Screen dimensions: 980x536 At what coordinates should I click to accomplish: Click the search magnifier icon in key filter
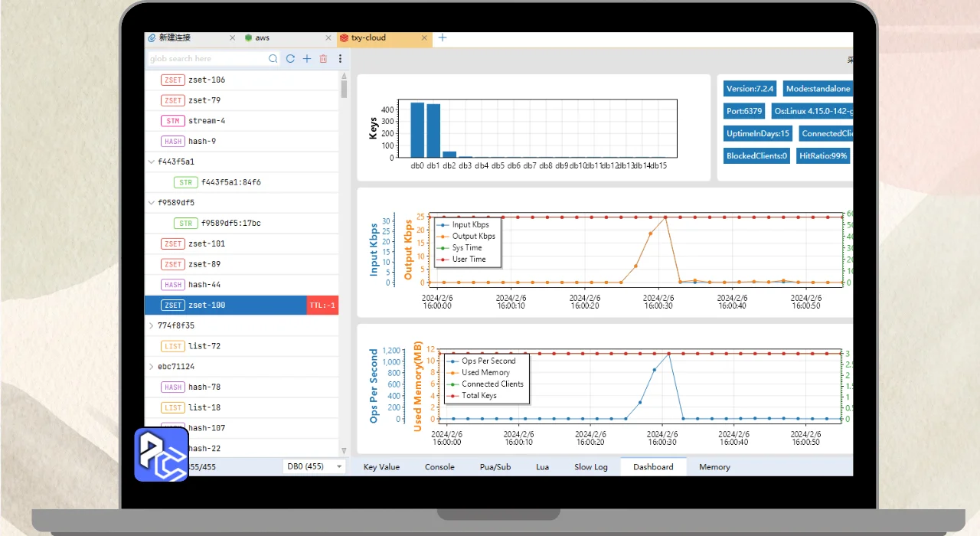click(273, 59)
